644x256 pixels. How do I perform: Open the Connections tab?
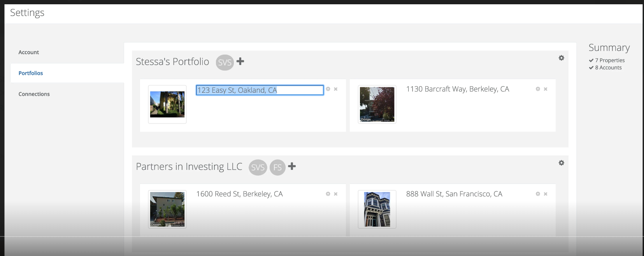click(34, 94)
